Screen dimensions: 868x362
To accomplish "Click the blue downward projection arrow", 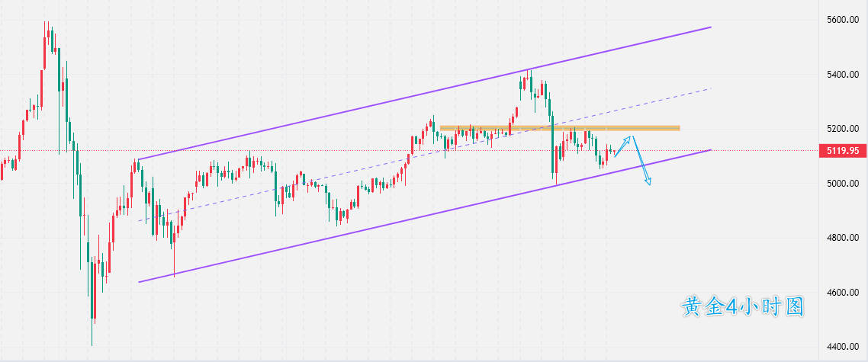I will [x=641, y=161].
